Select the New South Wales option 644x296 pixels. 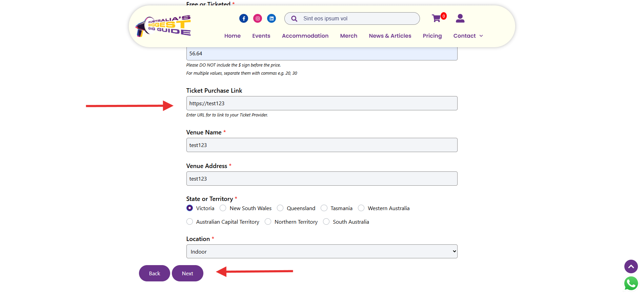[223, 208]
